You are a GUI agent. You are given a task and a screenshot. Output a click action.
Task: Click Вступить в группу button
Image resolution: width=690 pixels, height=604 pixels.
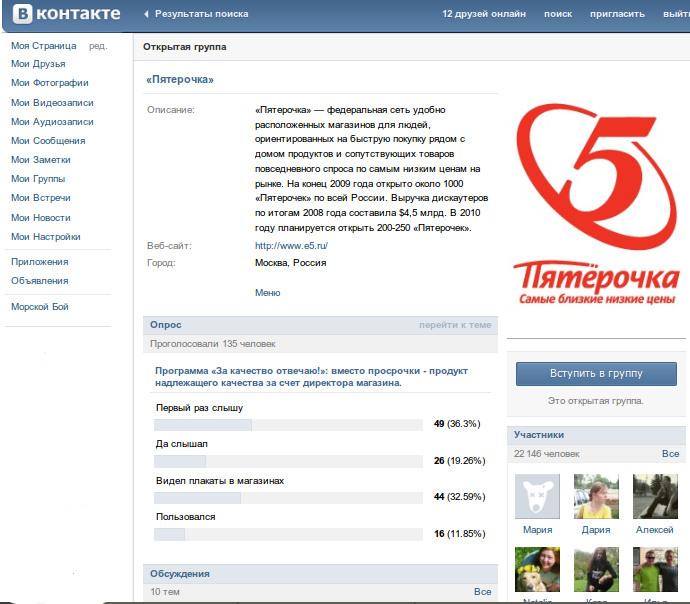pyautogui.click(x=596, y=373)
